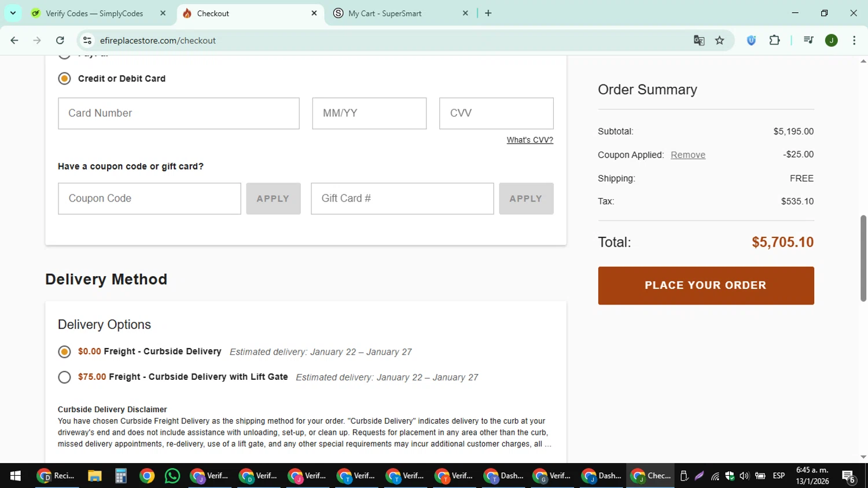Select the Credit or Debit Card option

click(x=64, y=78)
